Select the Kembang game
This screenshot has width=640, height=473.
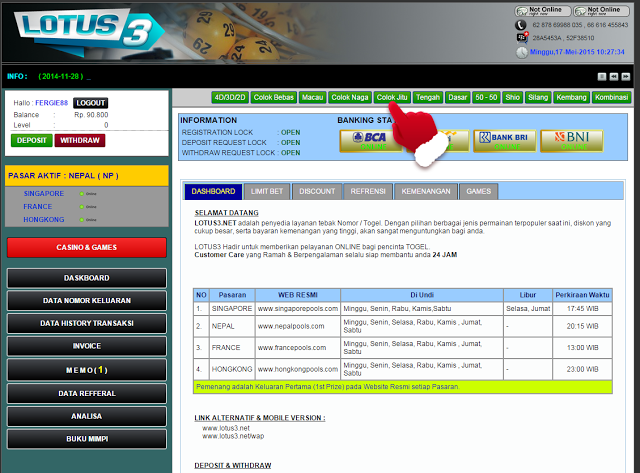point(571,98)
